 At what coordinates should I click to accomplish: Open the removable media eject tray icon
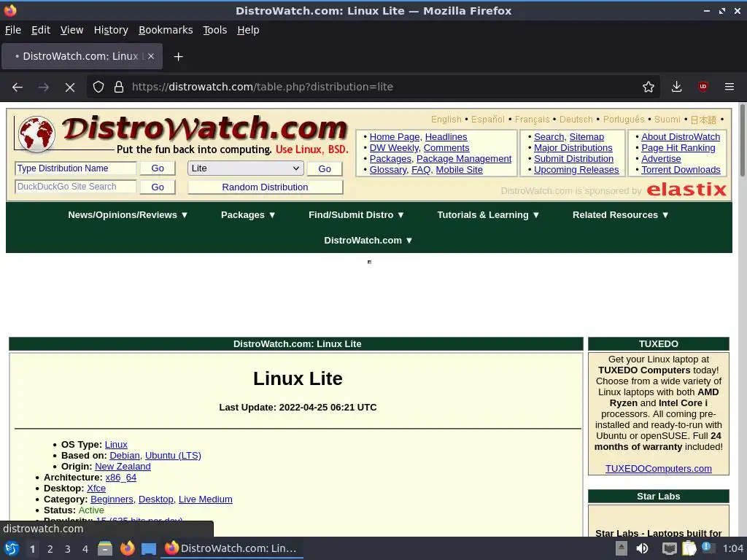pyautogui.click(x=622, y=548)
